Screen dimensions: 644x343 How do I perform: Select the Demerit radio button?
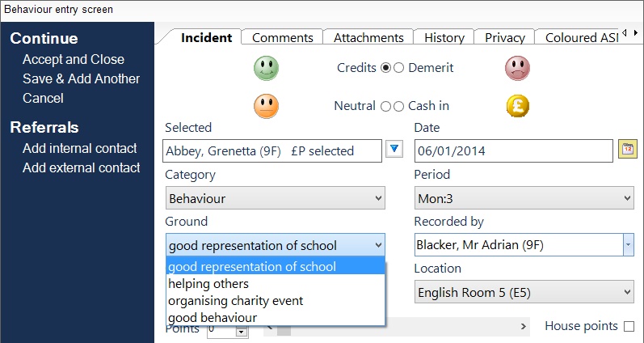(x=399, y=68)
